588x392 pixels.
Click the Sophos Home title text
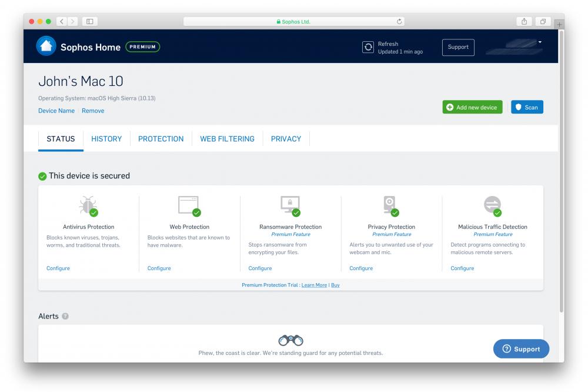coord(91,47)
